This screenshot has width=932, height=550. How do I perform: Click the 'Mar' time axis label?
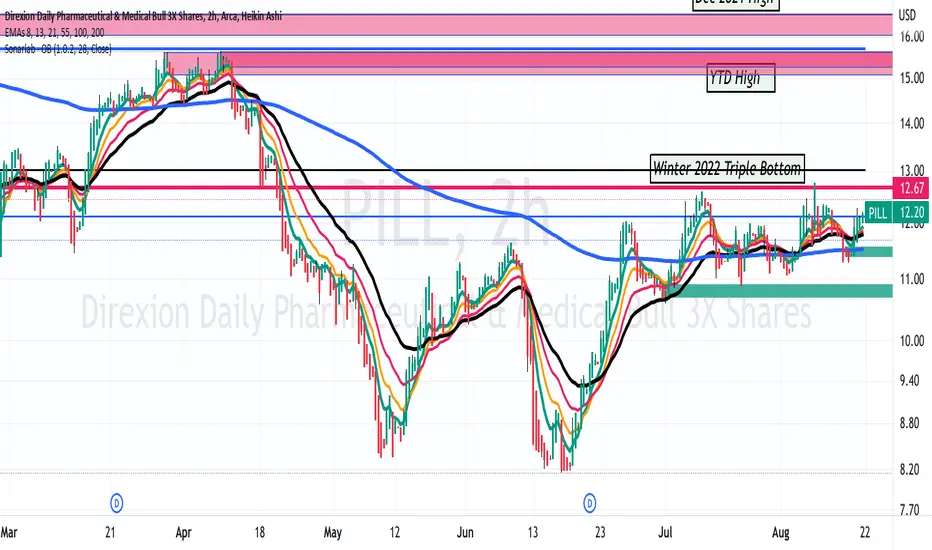pyautogui.click(x=8, y=532)
